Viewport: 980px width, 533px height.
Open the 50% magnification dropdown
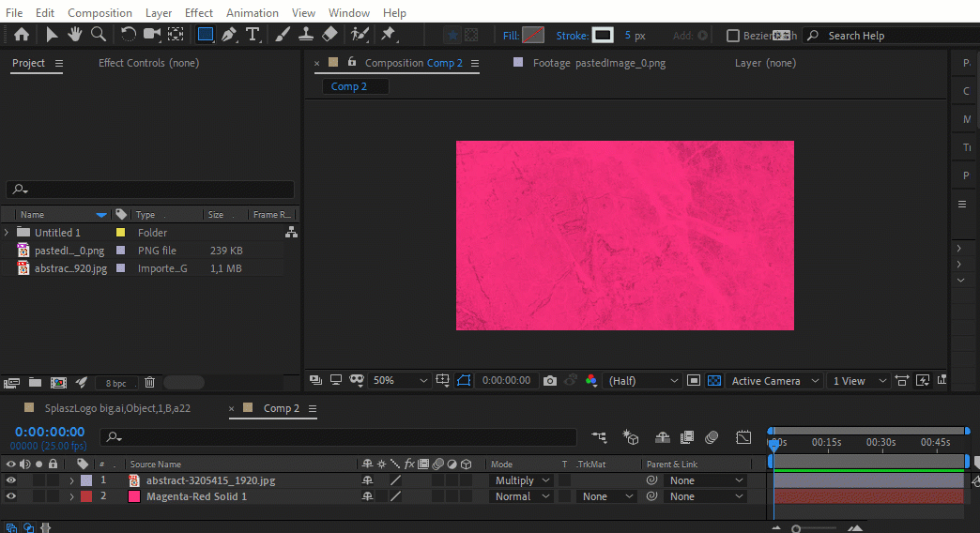click(400, 381)
